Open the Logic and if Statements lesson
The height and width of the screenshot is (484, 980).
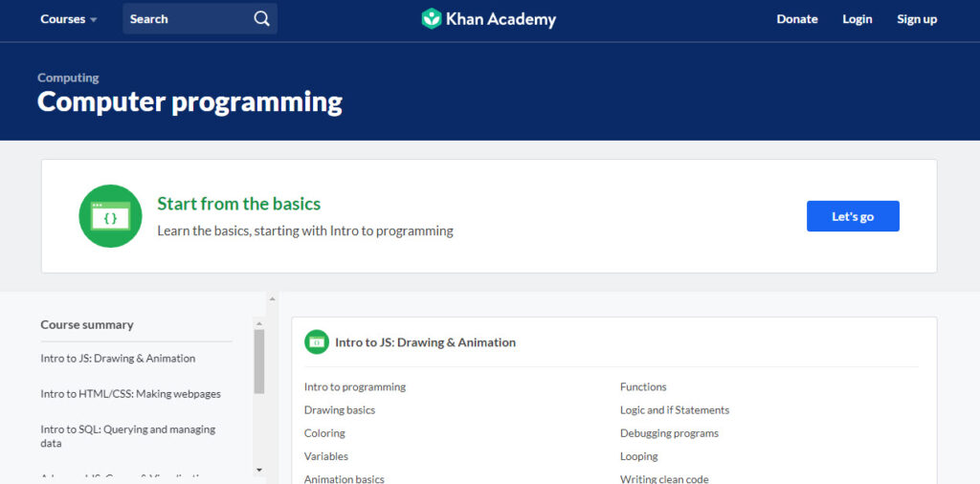[675, 409]
